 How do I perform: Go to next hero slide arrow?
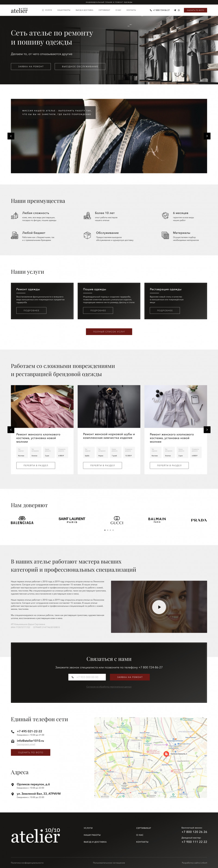point(207,136)
